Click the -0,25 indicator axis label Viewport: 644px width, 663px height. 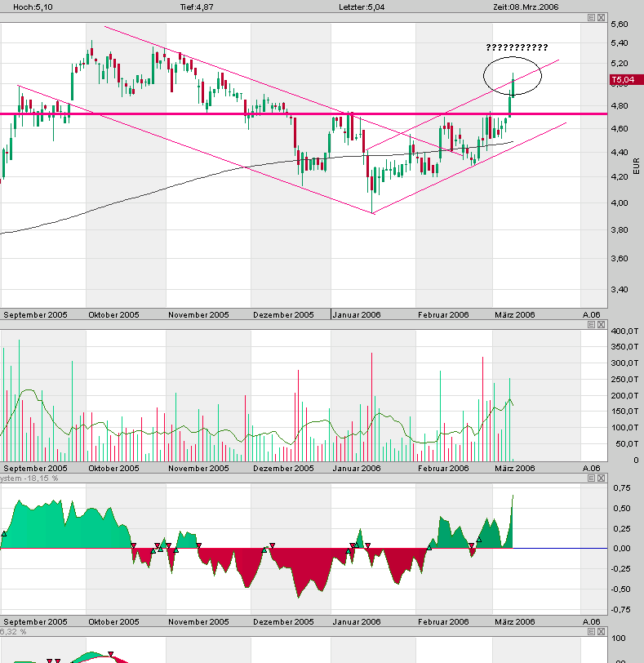coord(620,569)
